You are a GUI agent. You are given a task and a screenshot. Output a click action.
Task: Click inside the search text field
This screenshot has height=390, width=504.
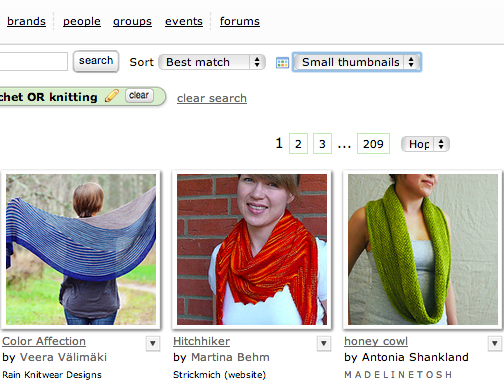33,61
